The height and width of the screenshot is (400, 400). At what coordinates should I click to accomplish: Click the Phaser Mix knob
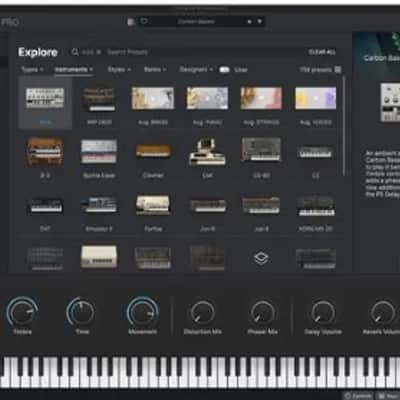tap(262, 313)
